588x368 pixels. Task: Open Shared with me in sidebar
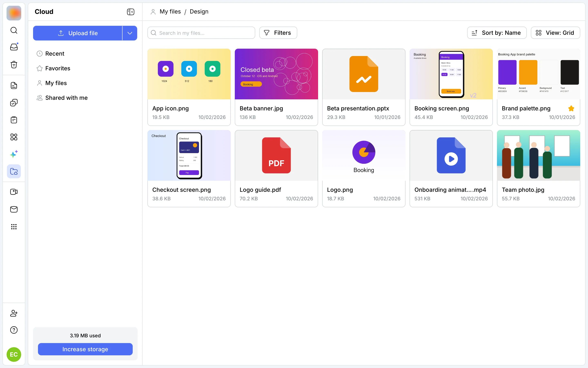[x=85, y=98]
